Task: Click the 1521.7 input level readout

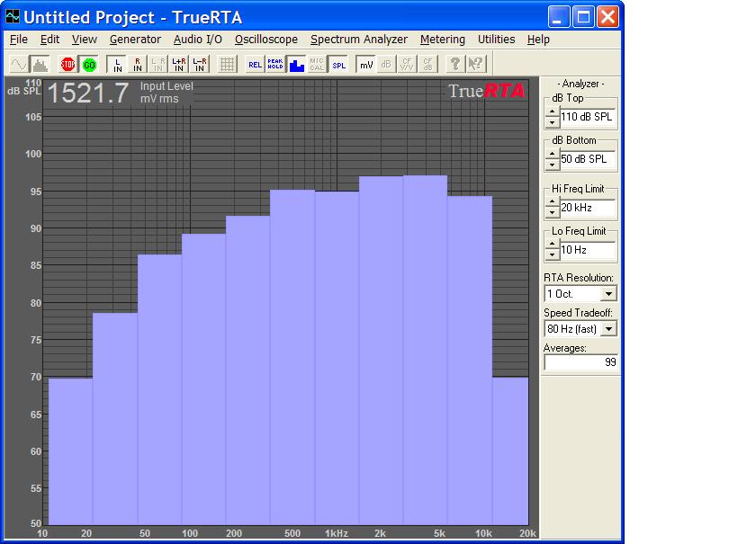Action: click(x=88, y=93)
